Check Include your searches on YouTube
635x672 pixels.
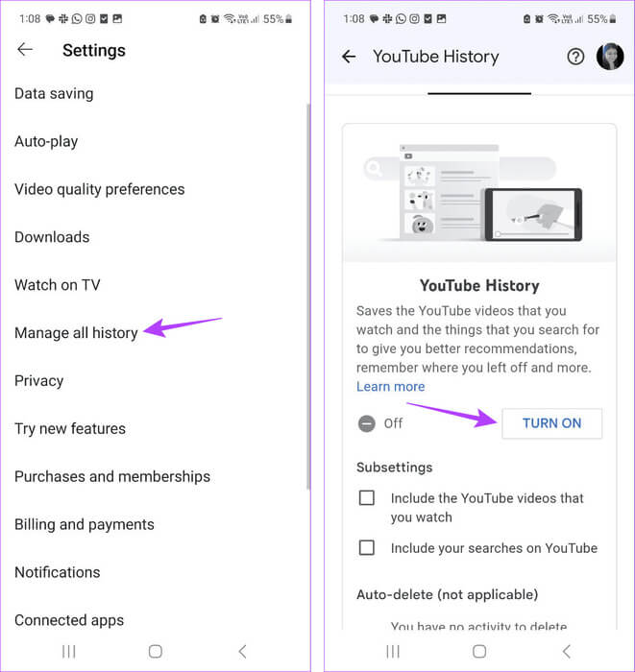pos(367,548)
